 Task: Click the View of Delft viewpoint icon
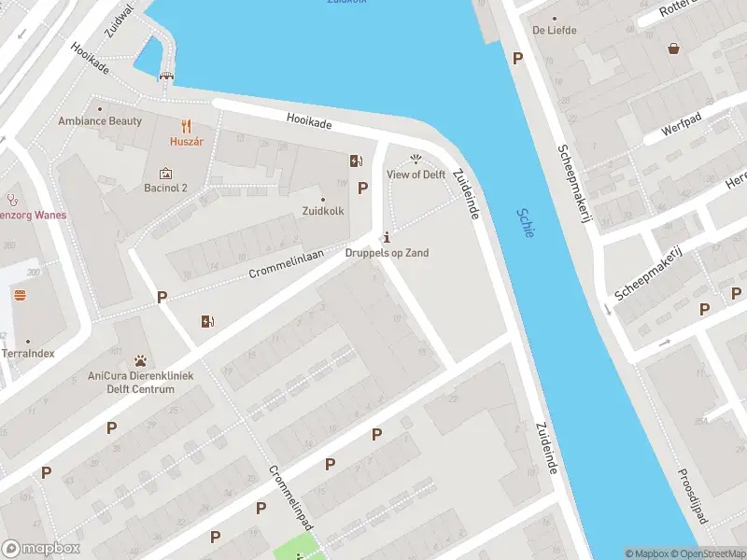pyautogui.click(x=416, y=159)
